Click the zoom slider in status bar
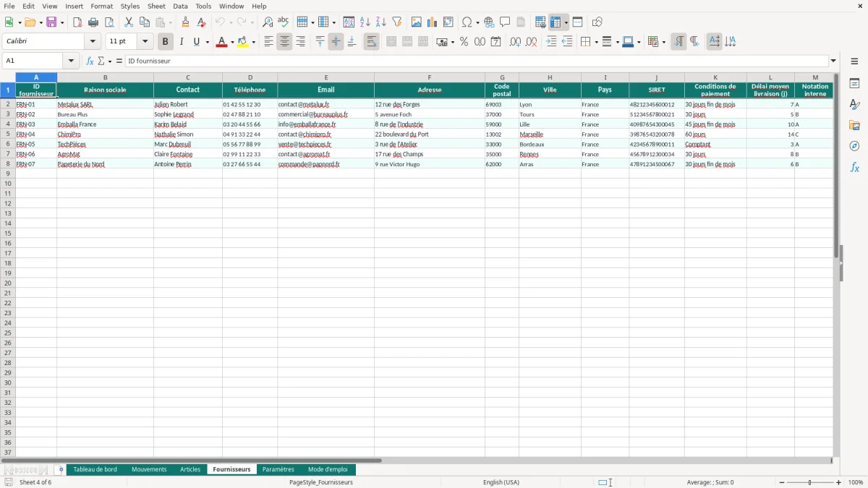Image resolution: width=868 pixels, height=488 pixels. click(x=810, y=482)
